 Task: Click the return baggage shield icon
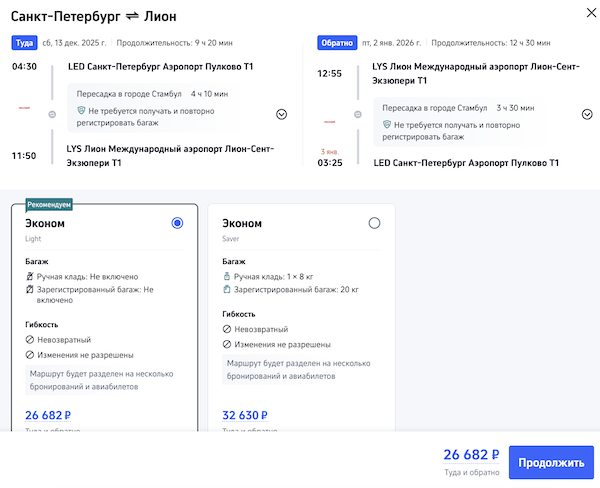tap(386, 124)
